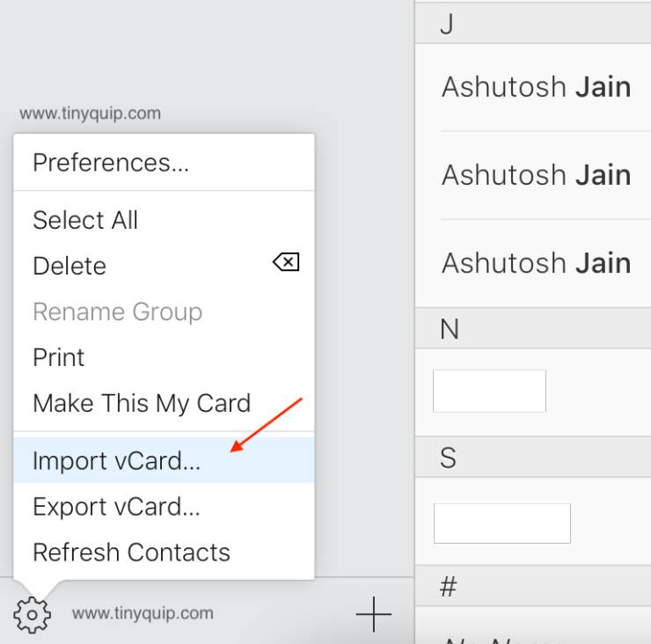This screenshot has width=651, height=644.
Task: Open Preferences from the menu
Action: pos(111,163)
